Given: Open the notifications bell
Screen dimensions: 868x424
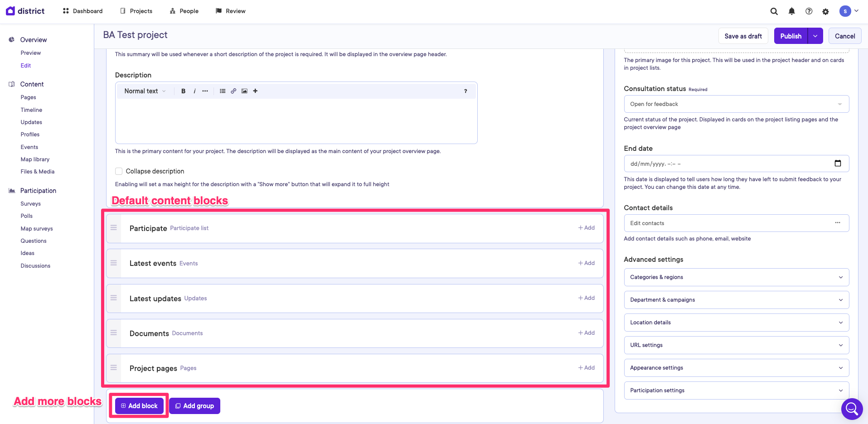Looking at the screenshot, I should pos(791,11).
